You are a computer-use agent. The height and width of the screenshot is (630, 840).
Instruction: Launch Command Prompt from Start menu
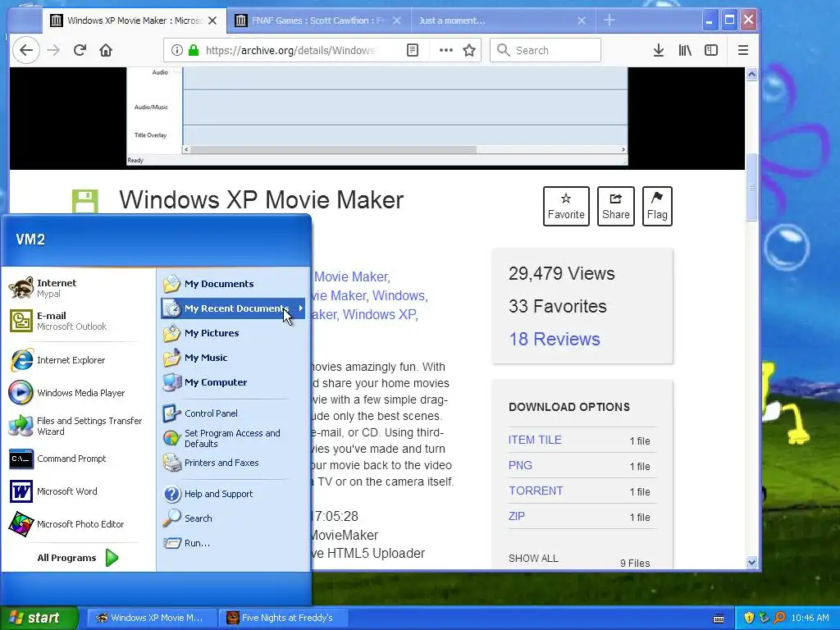tap(78, 459)
